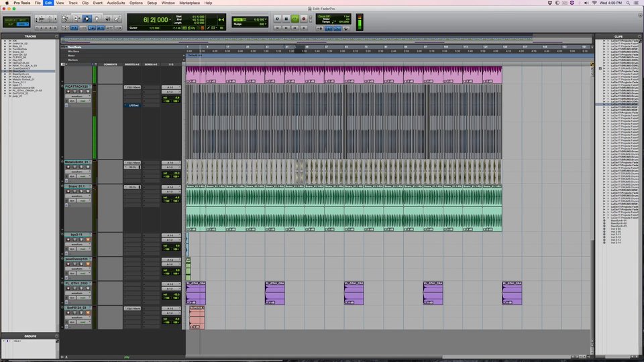Open automation mode dropdown on SnrFX124 track
Image resolution: width=644 pixels, height=362 pixels.
tap(84, 322)
